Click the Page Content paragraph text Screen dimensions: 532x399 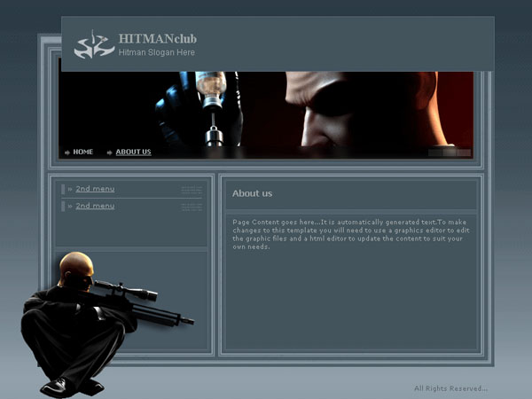[351, 234]
